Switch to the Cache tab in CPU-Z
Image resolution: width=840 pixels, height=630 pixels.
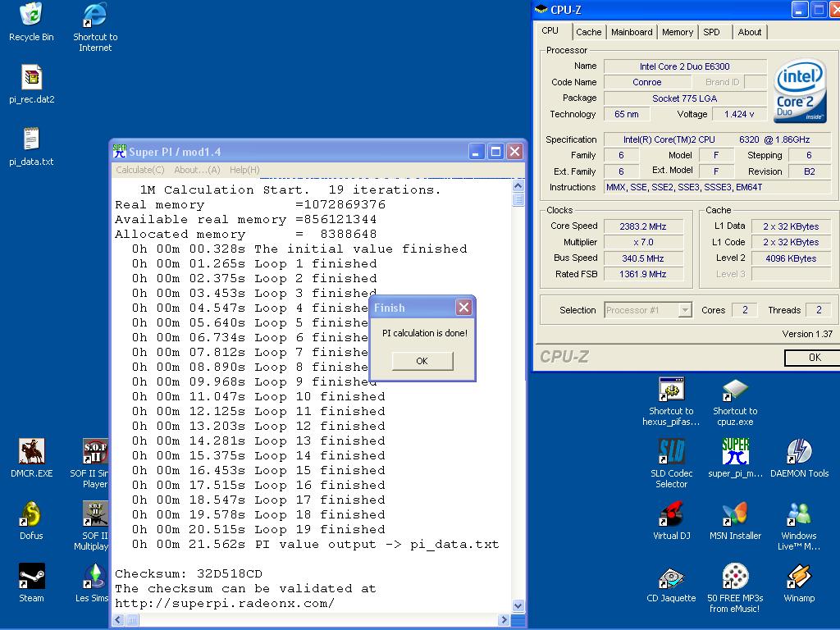click(x=588, y=32)
